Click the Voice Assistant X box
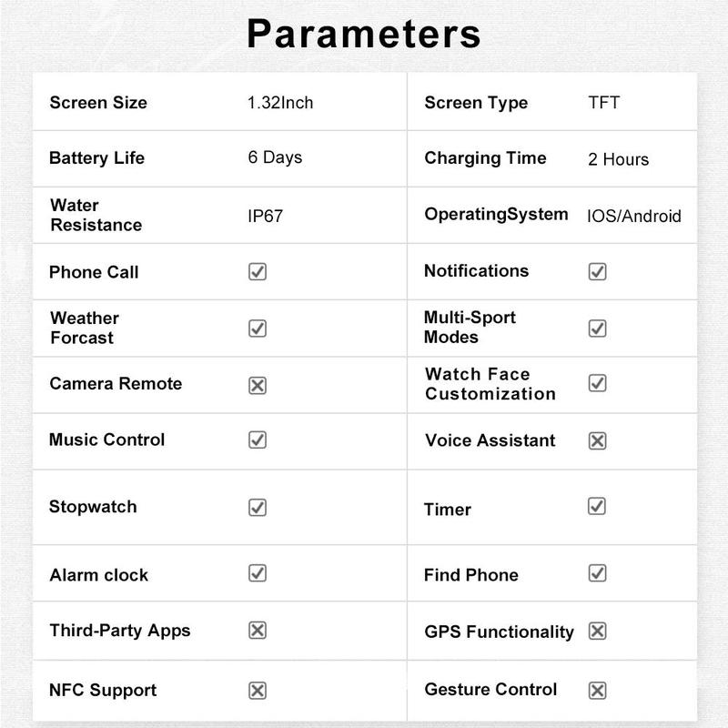Viewport: 728px width, 728px height. click(597, 441)
